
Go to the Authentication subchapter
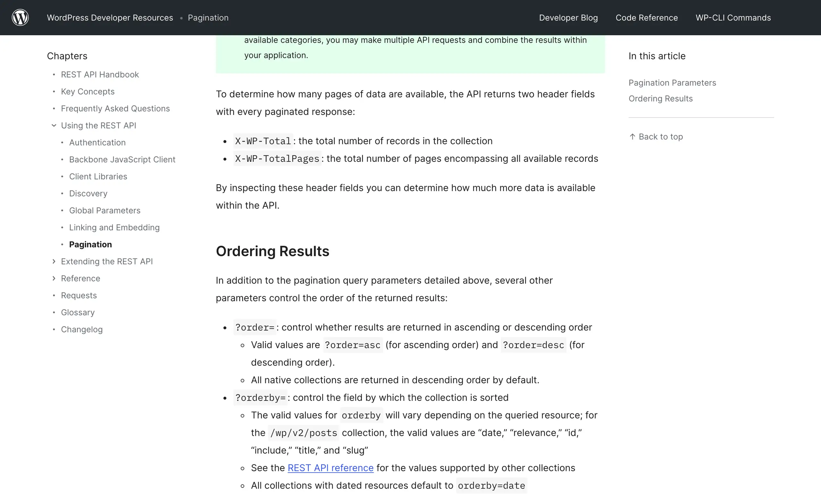(97, 142)
